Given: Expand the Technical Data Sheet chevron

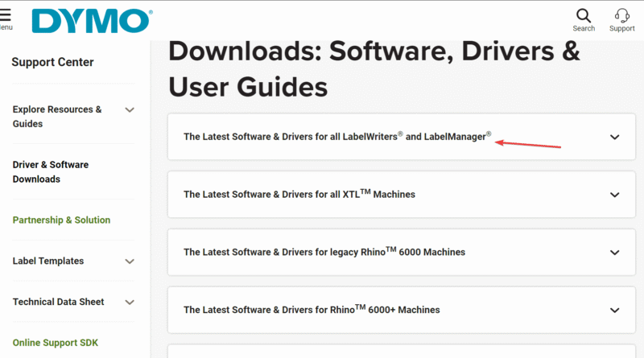Looking at the screenshot, I should [x=130, y=302].
